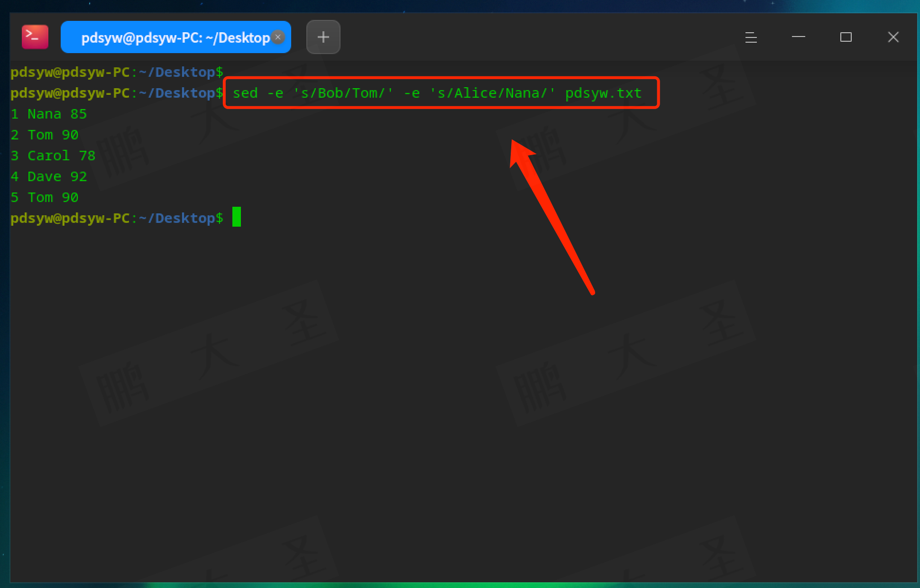Close the pdsyw@pdsyw-PC tab

click(278, 37)
